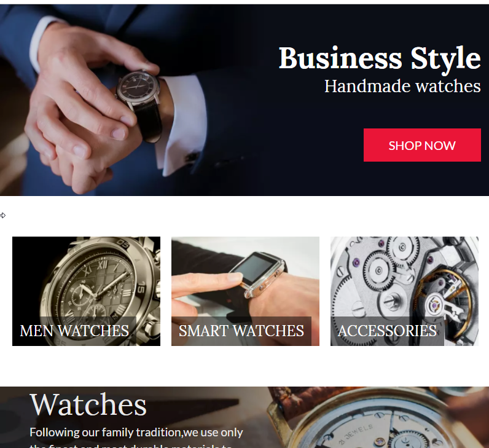
Task: Open the MEN WATCHES category label
Action: tap(74, 331)
